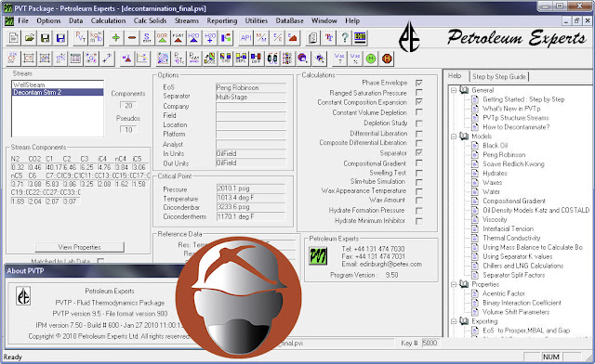Click the Visc X toolbar icon
Screen dimensions: 595x364
[355, 58]
